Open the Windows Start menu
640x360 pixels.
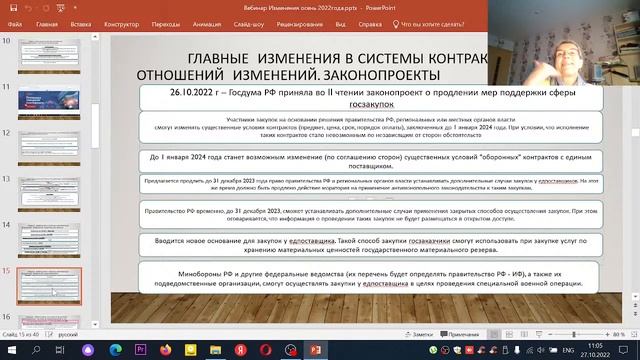12,350
